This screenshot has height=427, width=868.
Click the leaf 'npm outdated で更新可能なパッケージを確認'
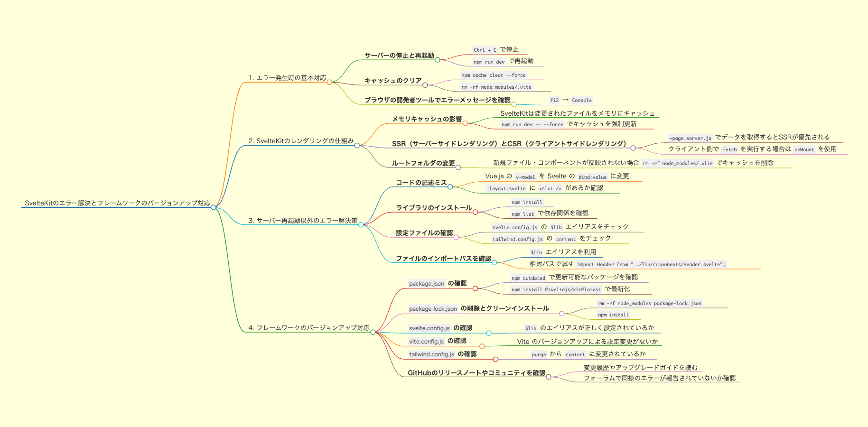[x=574, y=278]
